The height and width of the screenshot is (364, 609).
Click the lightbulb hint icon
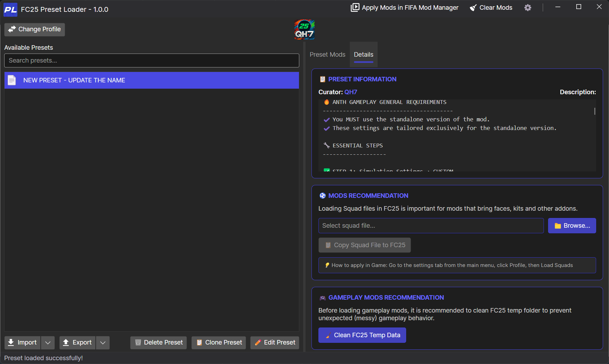[x=327, y=265]
